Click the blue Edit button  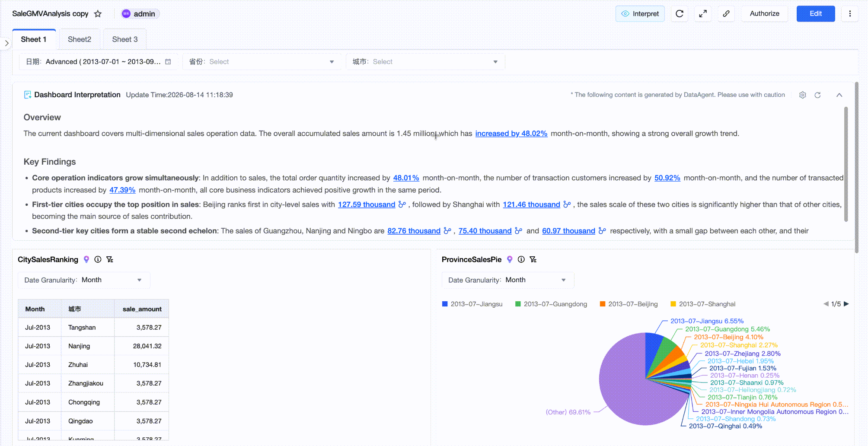[x=816, y=14]
